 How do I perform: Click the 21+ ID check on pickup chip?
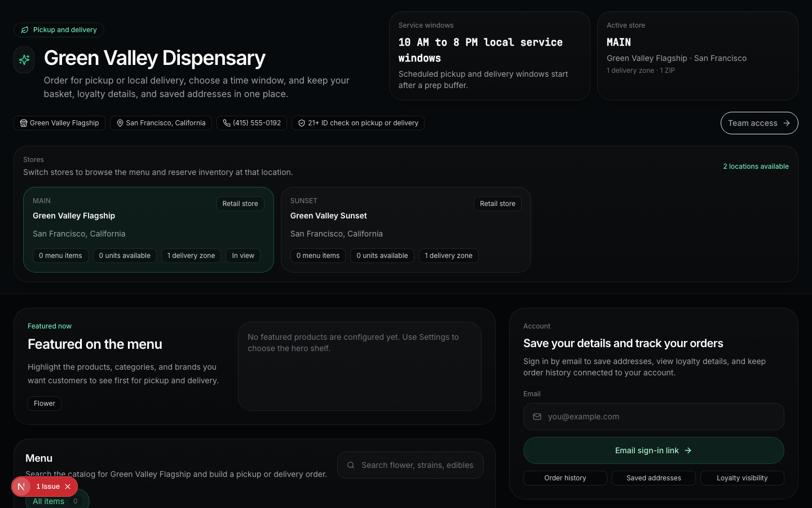[358, 123]
